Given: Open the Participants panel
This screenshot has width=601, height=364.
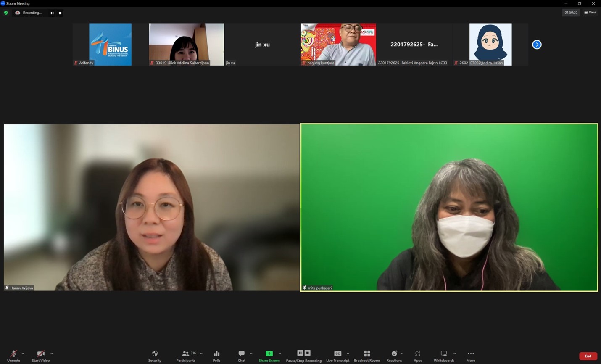Looking at the screenshot, I should (x=186, y=354).
